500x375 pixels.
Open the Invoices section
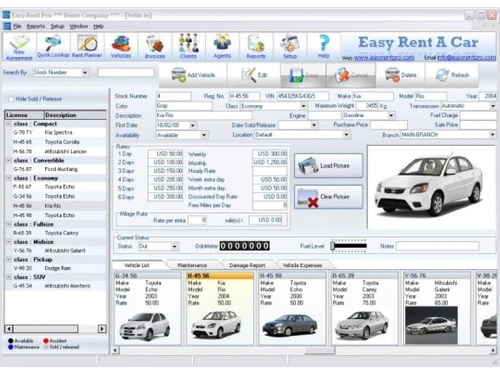point(155,47)
